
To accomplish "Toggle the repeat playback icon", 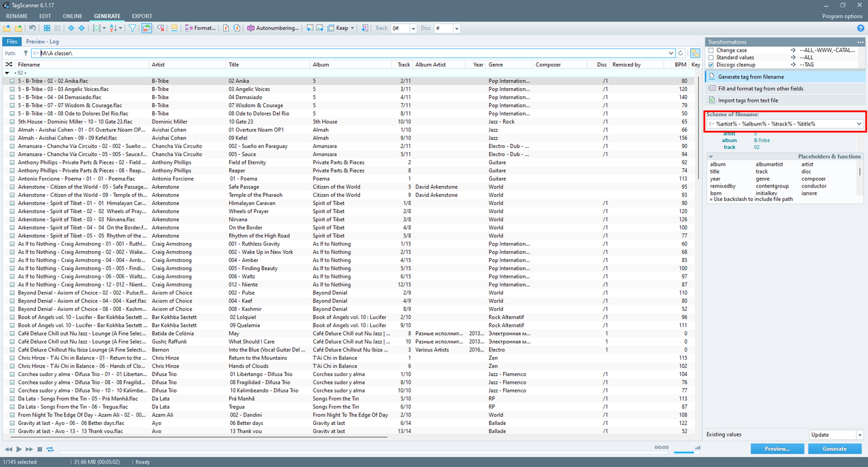I will 50,449.
